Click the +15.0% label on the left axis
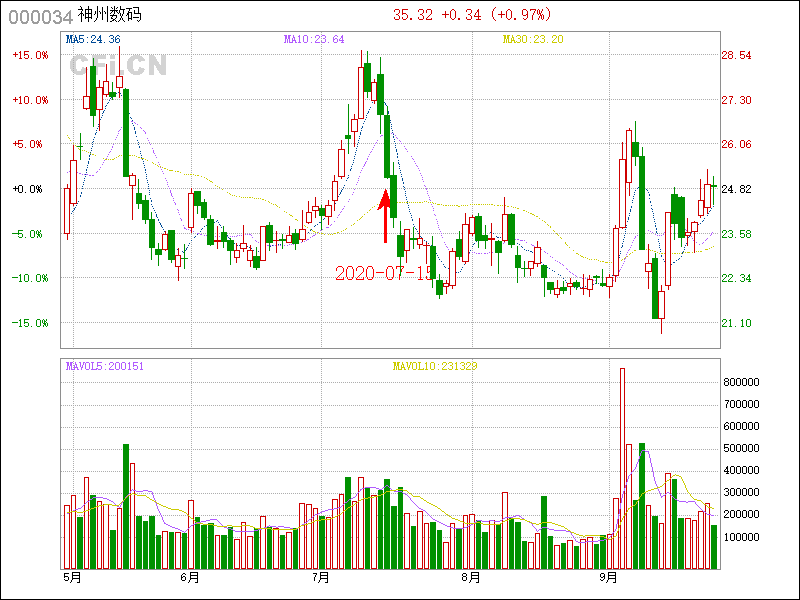Image resolution: width=800 pixels, height=600 pixels. coord(30,55)
